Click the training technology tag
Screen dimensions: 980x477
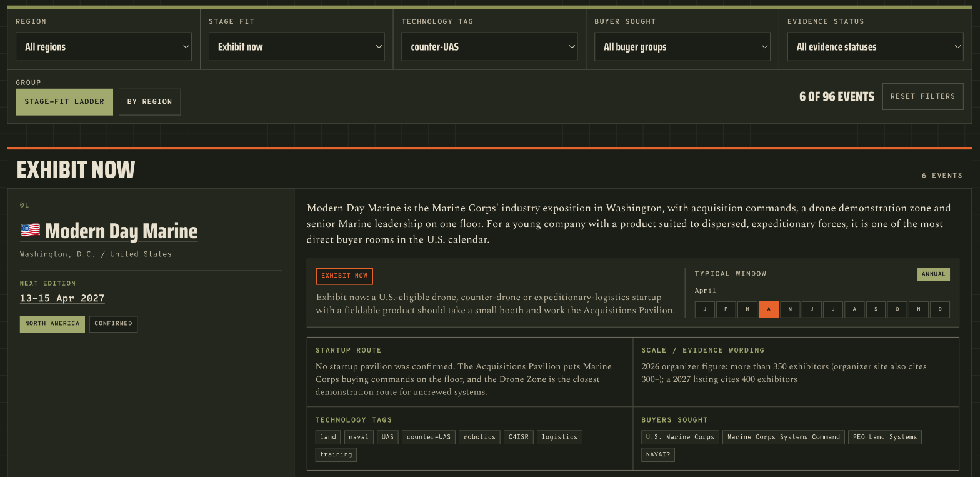click(x=336, y=454)
